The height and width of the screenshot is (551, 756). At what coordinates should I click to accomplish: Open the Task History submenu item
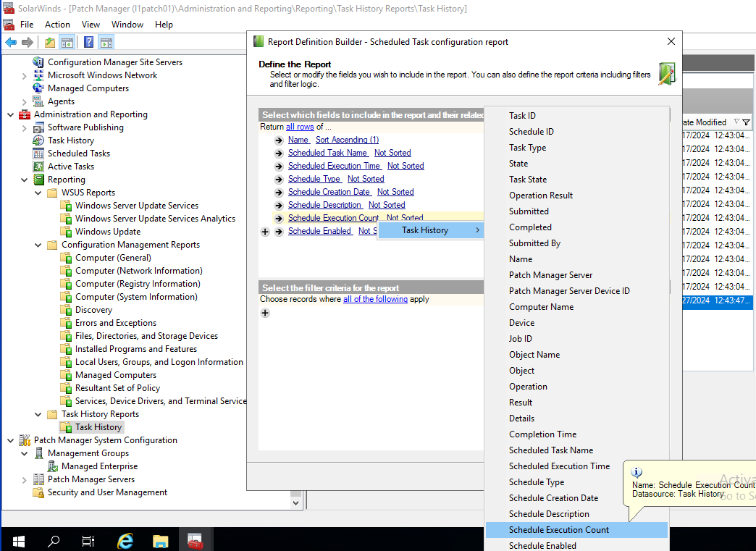pos(431,230)
